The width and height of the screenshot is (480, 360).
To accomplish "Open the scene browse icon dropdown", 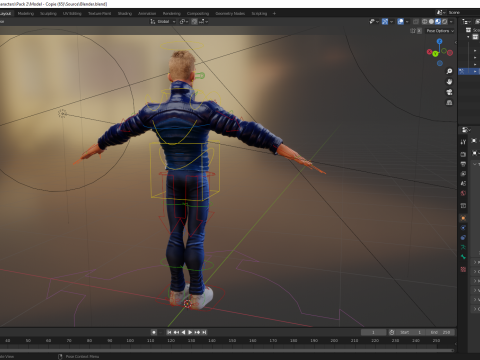I will (x=441, y=12).
